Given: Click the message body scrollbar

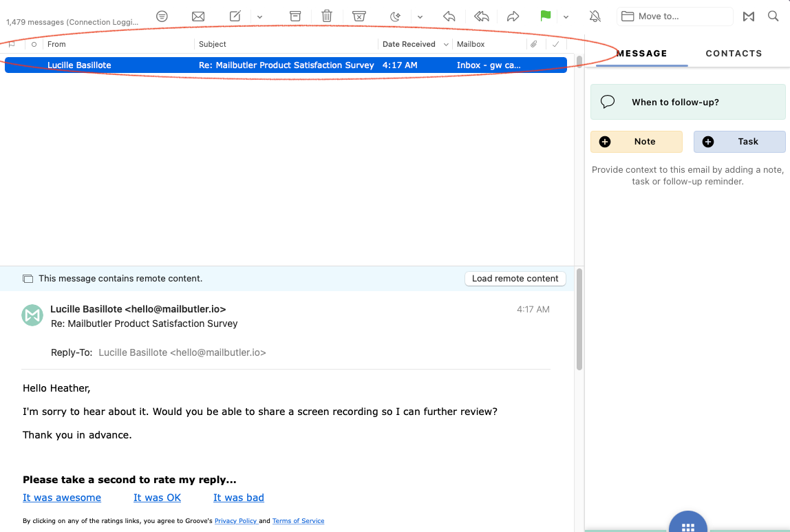Looking at the screenshot, I should tap(579, 319).
